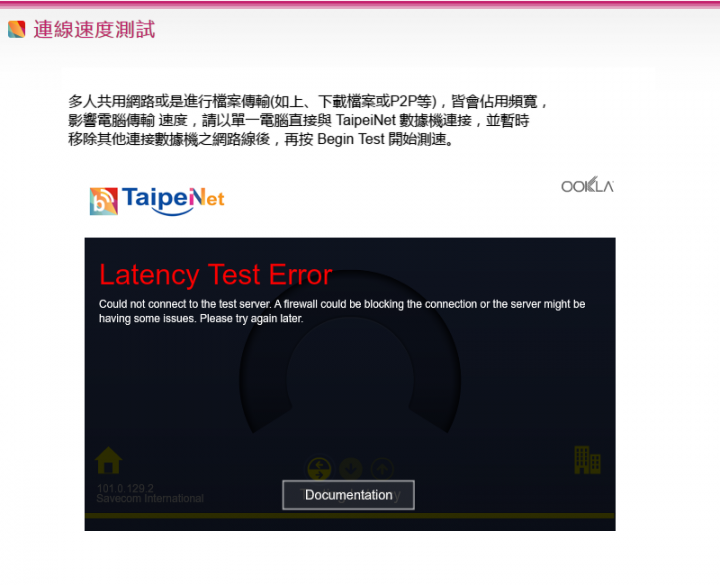This screenshot has width=720, height=585.
Task: Select the download arrow stage icon
Action: click(351, 469)
